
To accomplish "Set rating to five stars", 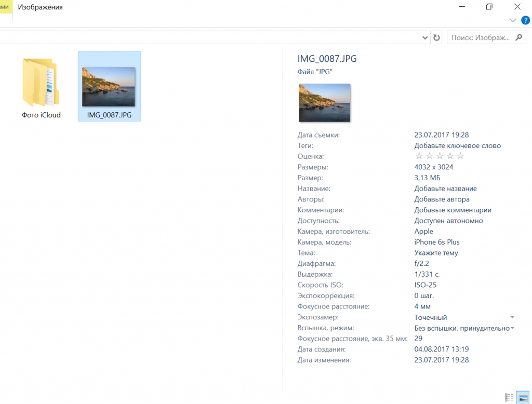I will [460, 156].
